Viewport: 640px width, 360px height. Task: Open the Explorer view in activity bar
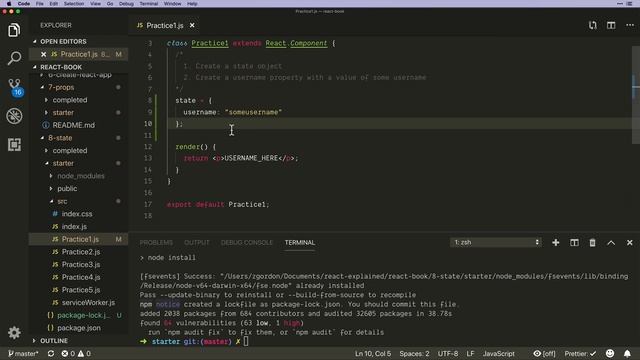tap(14, 30)
